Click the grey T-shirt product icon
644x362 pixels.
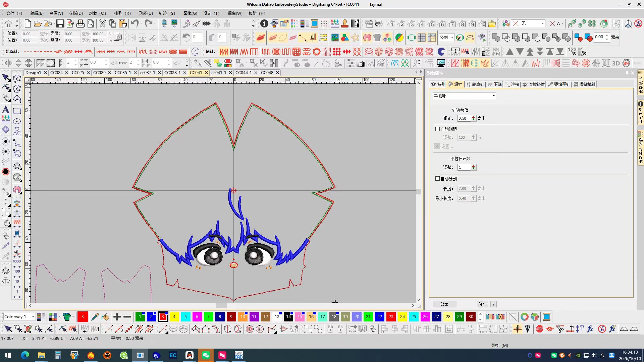(x=377, y=38)
